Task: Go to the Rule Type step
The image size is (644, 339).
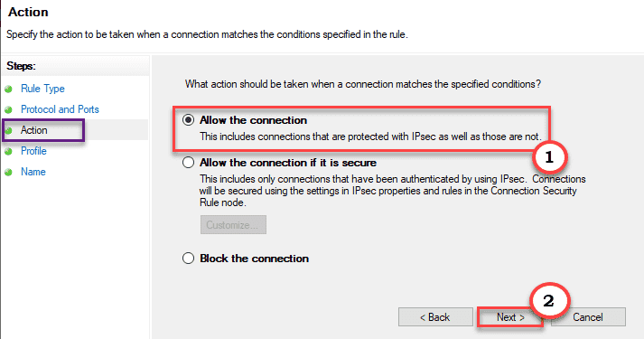Action: click(x=42, y=89)
